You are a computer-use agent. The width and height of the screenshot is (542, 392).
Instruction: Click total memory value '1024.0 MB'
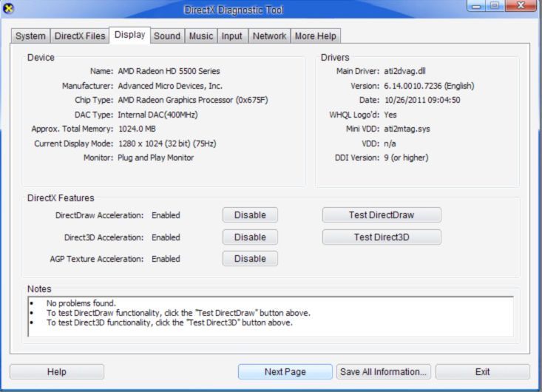[x=137, y=129]
